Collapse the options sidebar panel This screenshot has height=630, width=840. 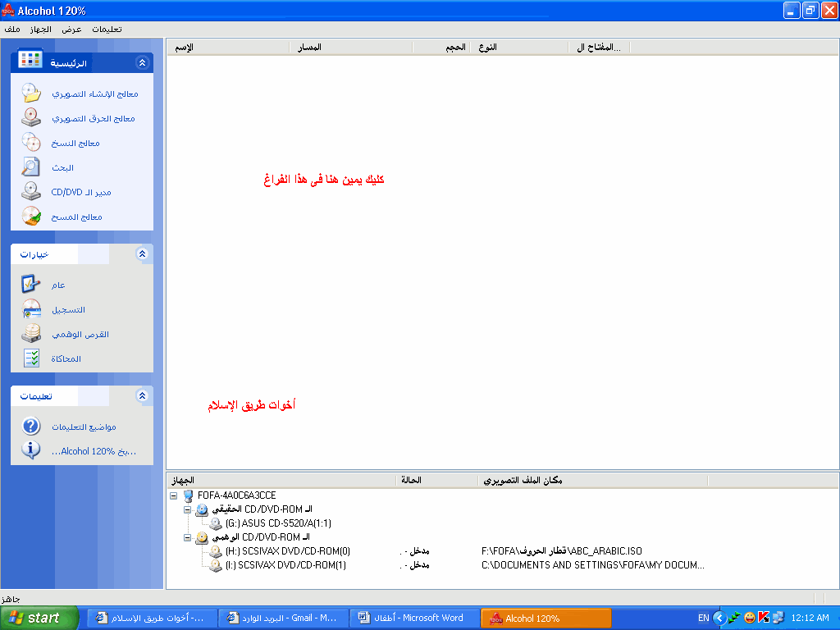142,254
